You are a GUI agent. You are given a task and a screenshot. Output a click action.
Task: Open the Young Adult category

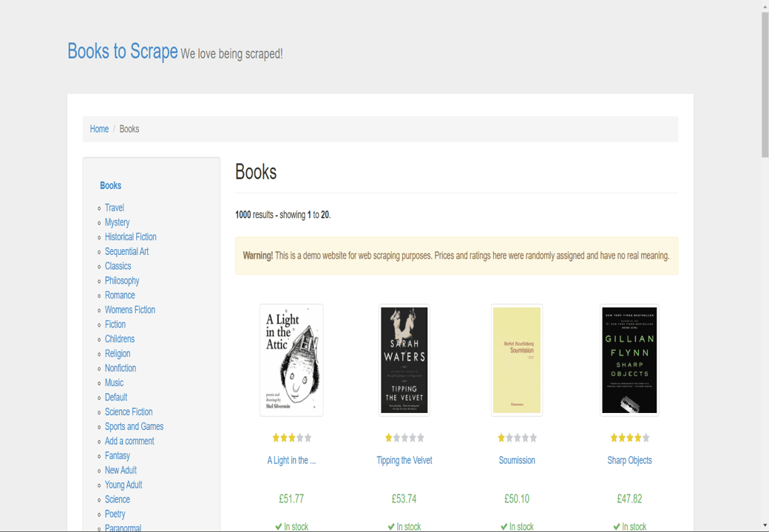(123, 485)
